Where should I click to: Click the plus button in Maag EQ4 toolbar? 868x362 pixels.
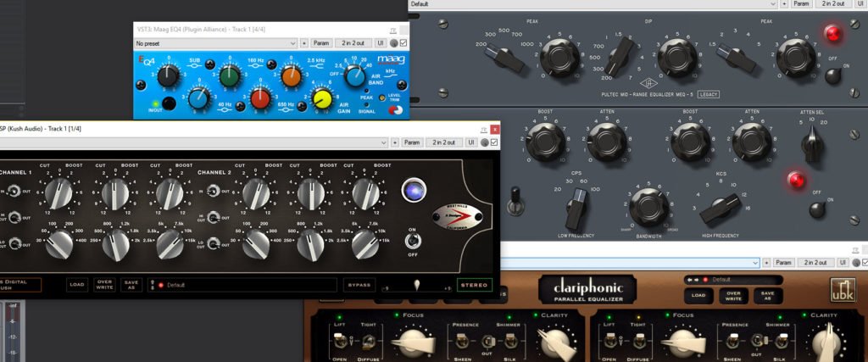[304, 43]
